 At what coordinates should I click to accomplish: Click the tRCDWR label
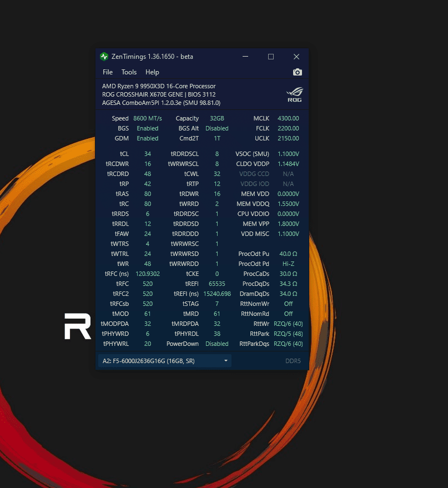pyautogui.click(x=117, y=164)
